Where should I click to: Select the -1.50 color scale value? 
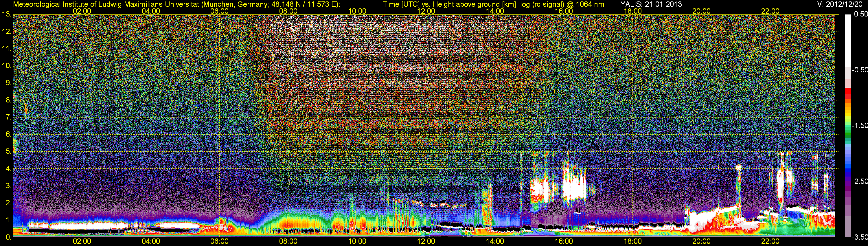[x=860, y=125]
